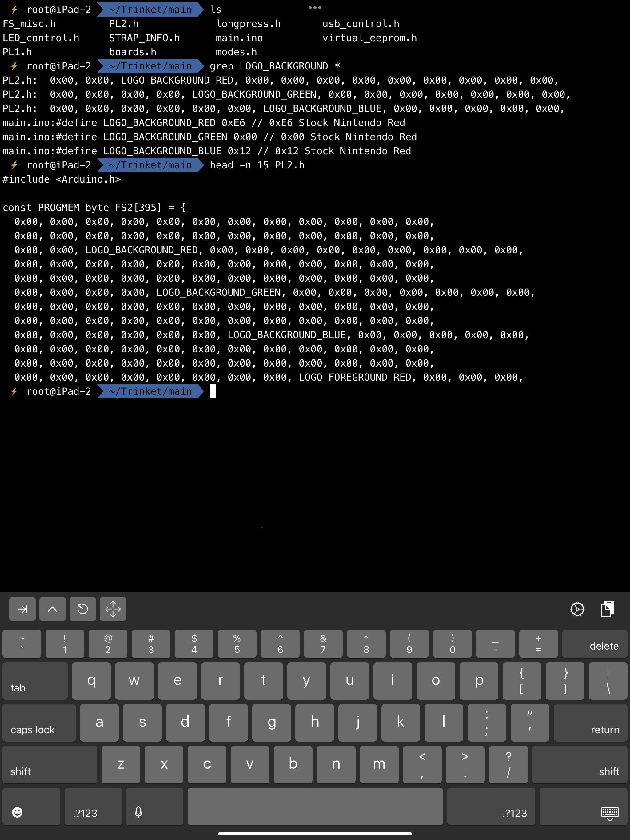630x840 pixels.
Task: Click the '#include <Arduino.h>' line
Action: coord(62,179)
